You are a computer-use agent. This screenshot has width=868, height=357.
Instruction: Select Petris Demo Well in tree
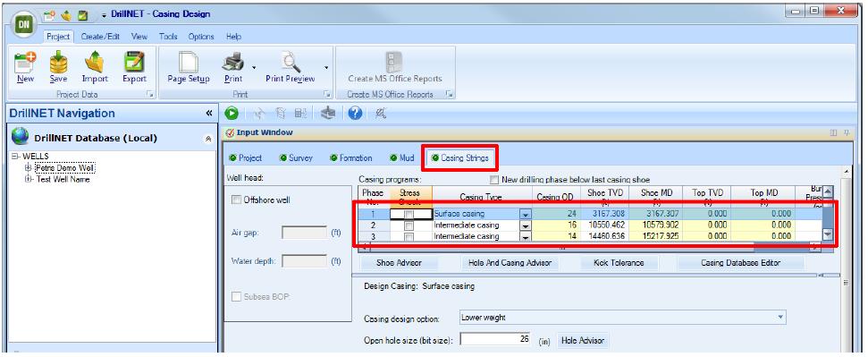click(x=64, y=167)
